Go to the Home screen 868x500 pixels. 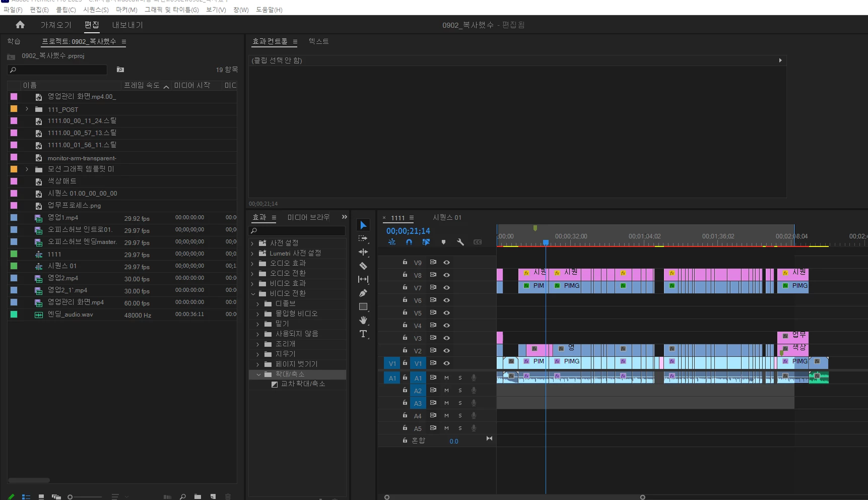20,25
